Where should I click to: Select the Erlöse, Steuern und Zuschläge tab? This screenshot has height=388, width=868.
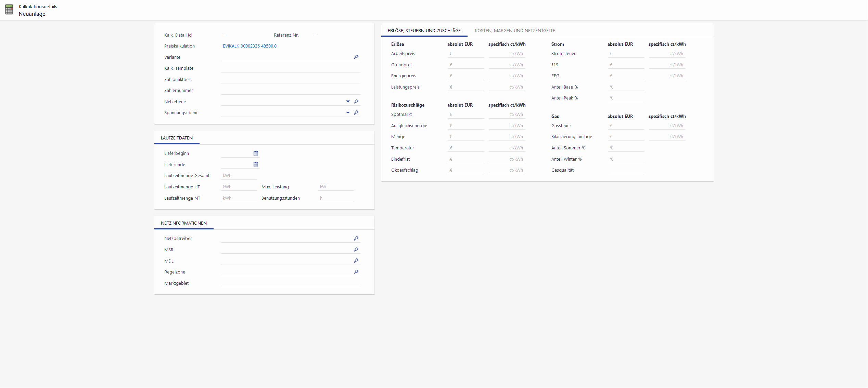(x=424, y=31)
